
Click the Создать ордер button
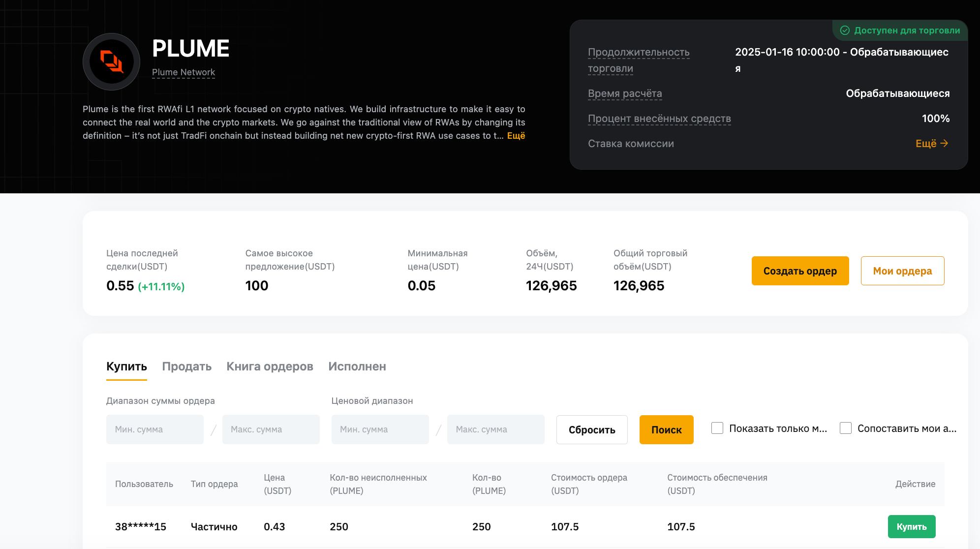click(x=800, y=271)
